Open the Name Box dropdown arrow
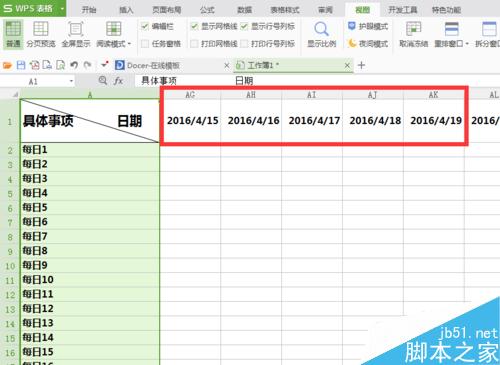Viewport: 500px width, 365px height. pos(71,81)
